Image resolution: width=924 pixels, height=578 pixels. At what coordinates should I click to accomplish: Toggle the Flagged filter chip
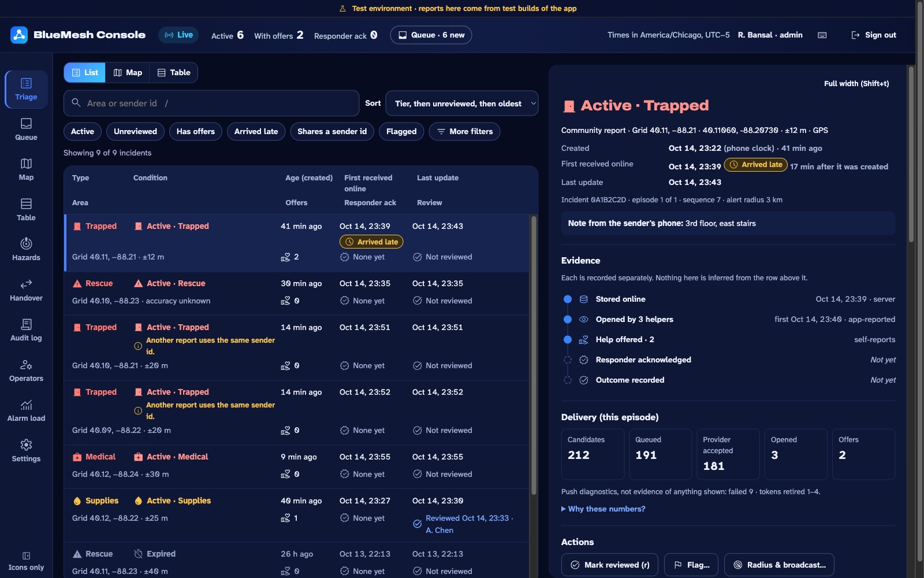[401, 132]
